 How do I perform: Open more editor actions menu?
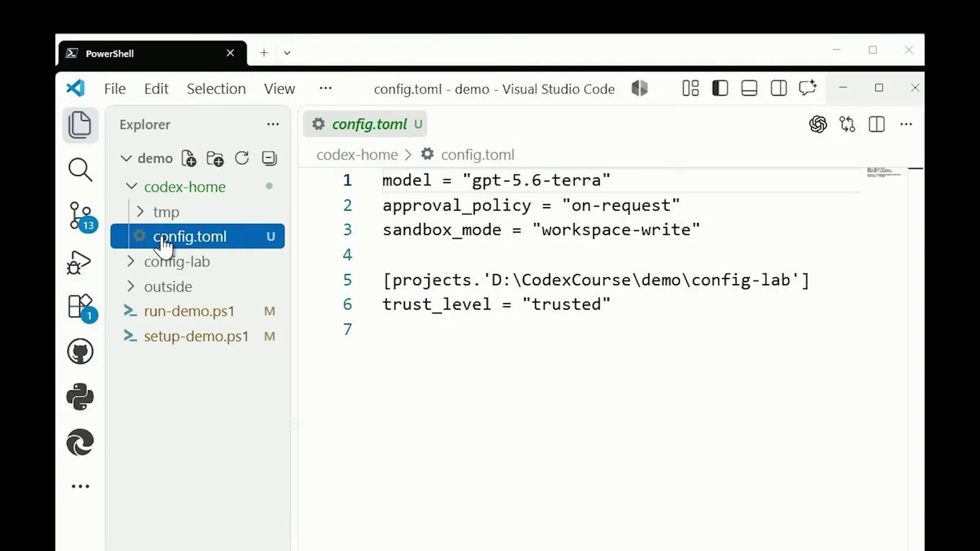906,124
